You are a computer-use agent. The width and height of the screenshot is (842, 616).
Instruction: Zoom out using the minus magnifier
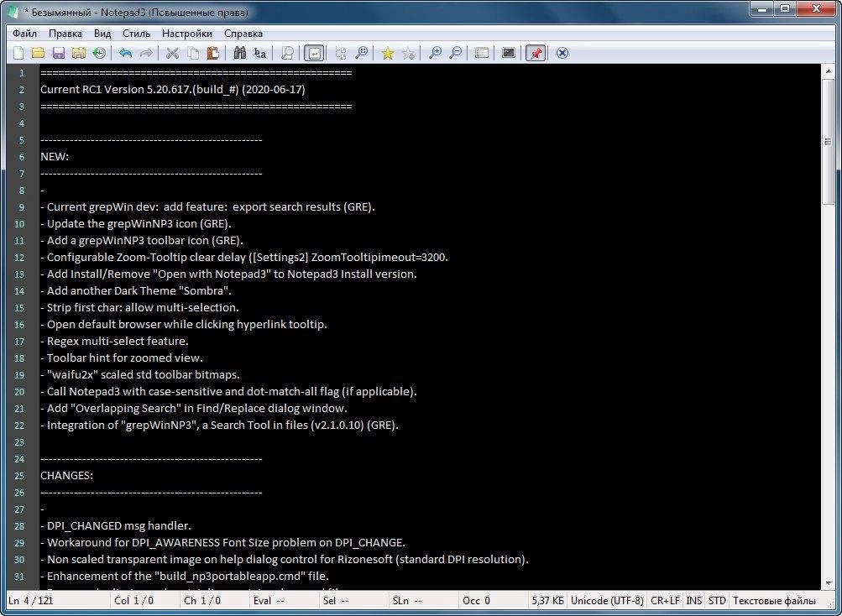455,53
